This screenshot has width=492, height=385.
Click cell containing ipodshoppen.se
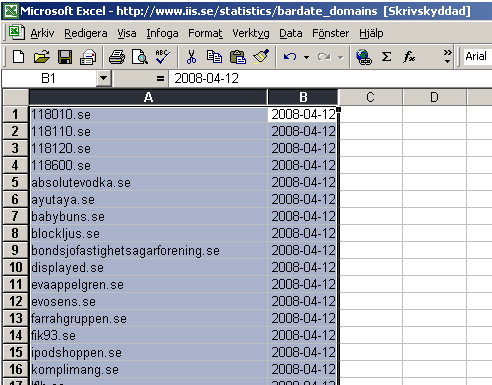click(148, 352)
